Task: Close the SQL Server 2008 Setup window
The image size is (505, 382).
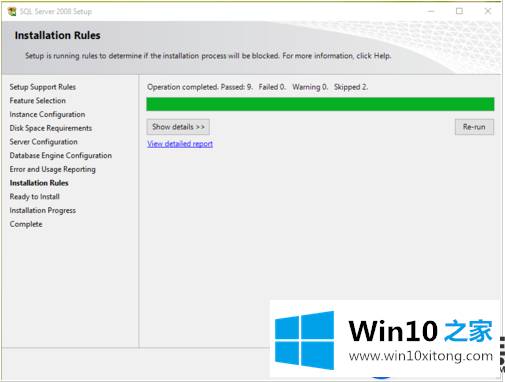Action: [488, 11]
